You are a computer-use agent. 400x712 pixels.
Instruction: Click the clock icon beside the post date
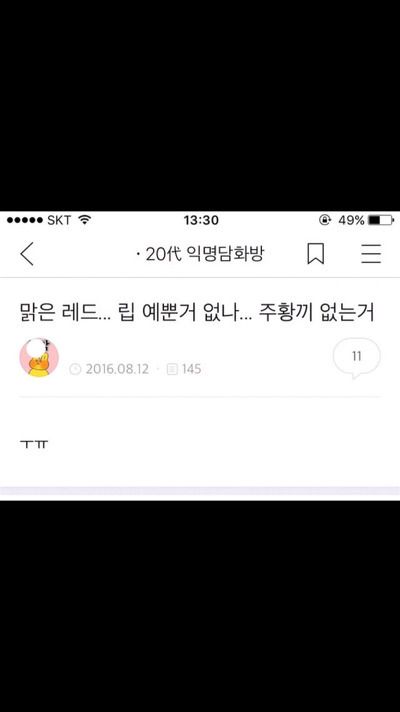[x=75, y=369]
